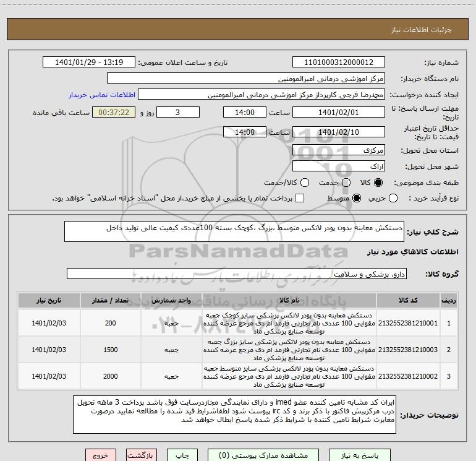
Task: Click the چاپ print button
Action: (182, 455)
